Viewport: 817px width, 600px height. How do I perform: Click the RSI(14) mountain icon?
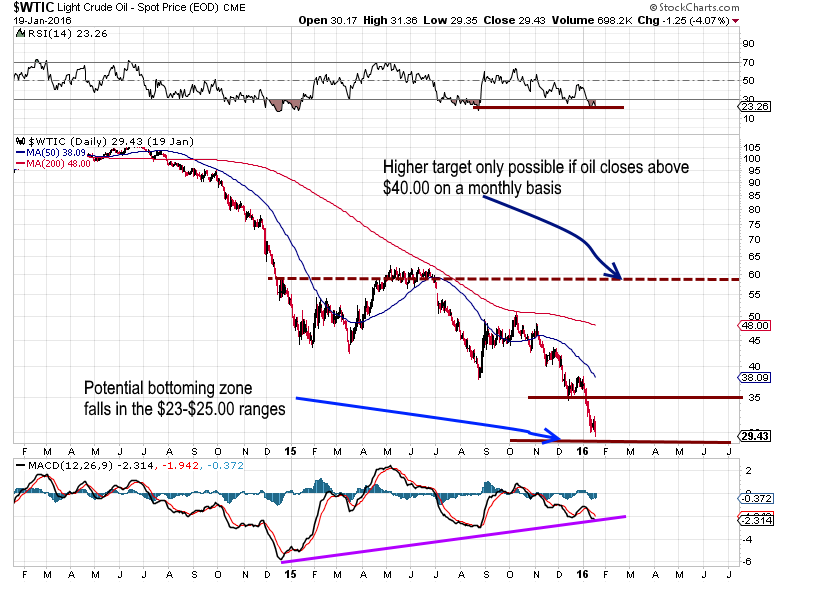20,33
